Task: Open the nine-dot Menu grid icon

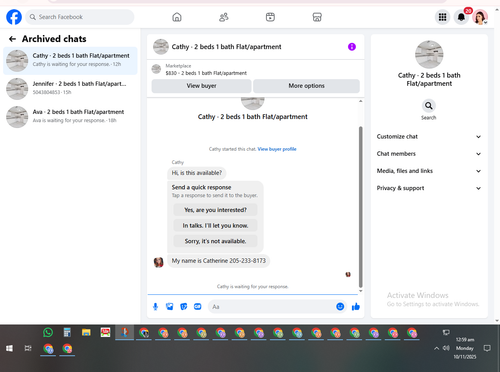Action: click(442, 17)
